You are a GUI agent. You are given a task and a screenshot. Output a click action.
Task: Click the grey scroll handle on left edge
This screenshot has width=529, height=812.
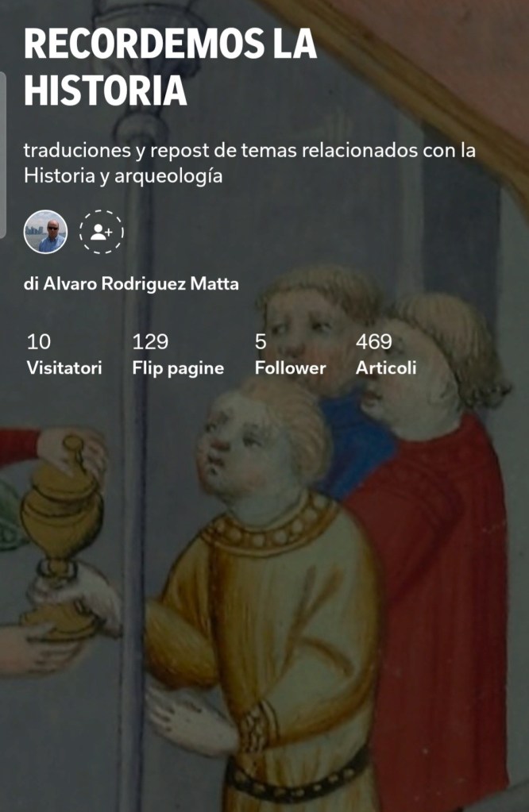[x=2, y=156]
